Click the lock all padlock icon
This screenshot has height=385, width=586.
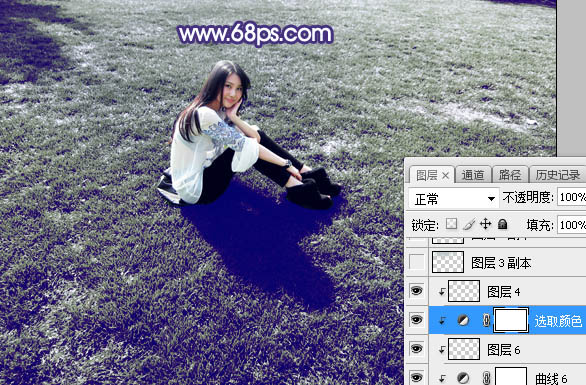(x=503, y=224)
